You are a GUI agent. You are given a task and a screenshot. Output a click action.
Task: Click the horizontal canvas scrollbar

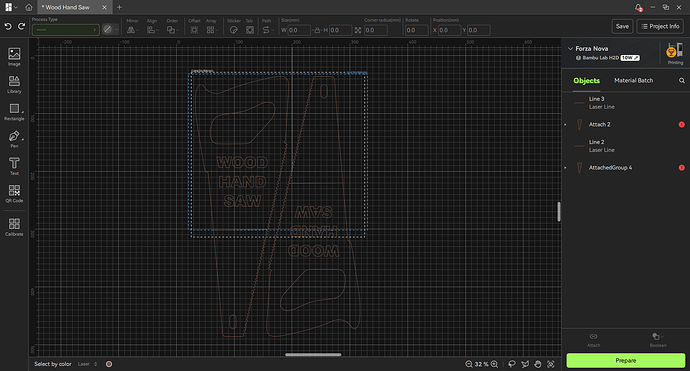tap(313, 354)
